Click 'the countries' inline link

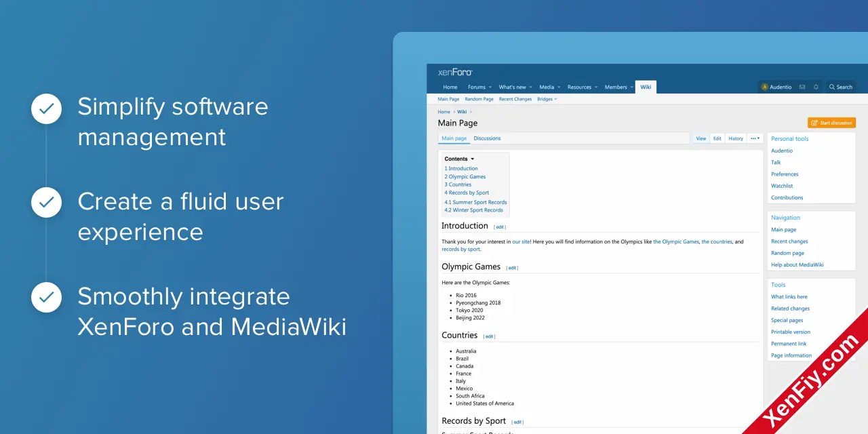[717, 242]
